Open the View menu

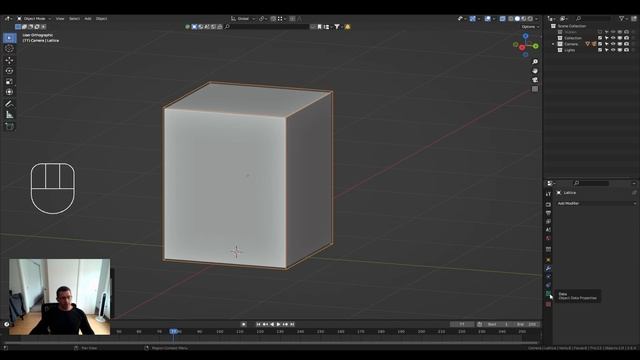coord(60,18)
